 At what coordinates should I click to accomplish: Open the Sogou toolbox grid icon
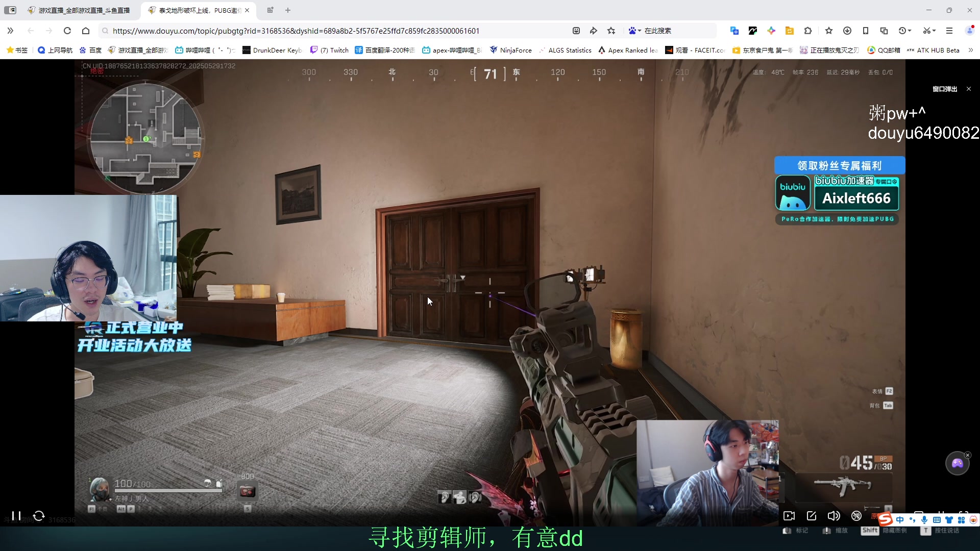(961, 520)
